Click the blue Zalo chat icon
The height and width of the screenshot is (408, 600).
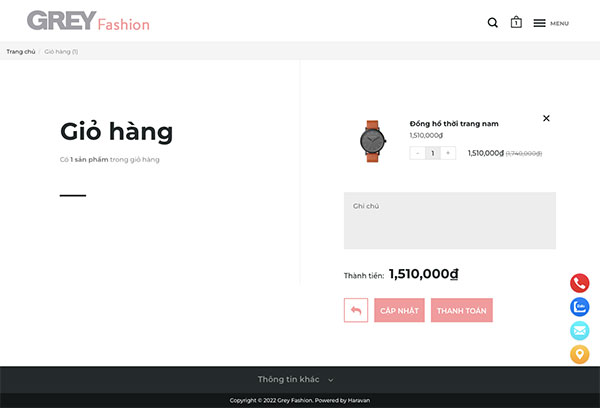pos(579,307)
